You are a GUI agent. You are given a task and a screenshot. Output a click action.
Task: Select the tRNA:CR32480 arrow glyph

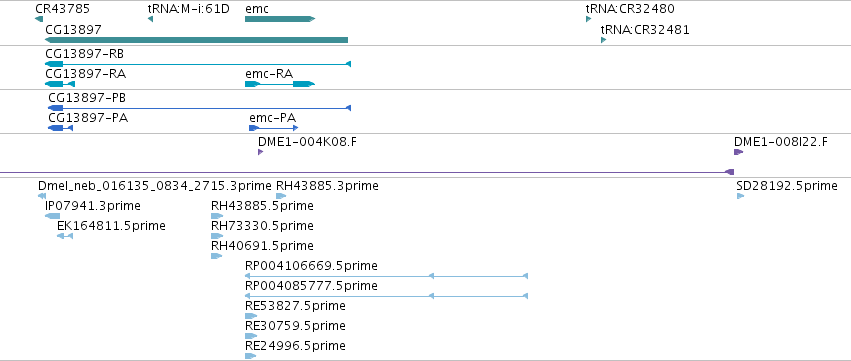click(589, 19)
